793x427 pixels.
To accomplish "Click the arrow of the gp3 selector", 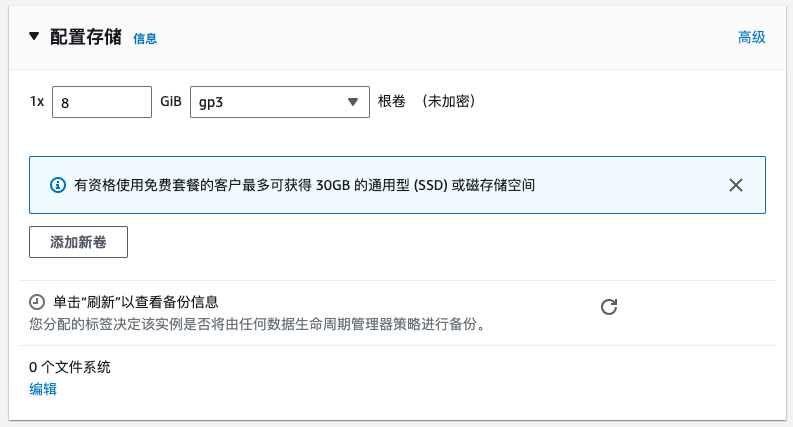I will click(353, 102).
